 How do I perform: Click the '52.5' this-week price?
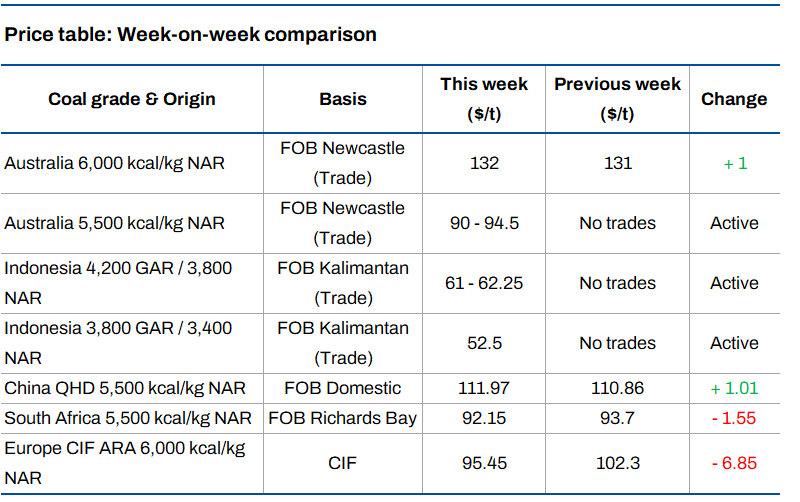(x=484, y=343)
